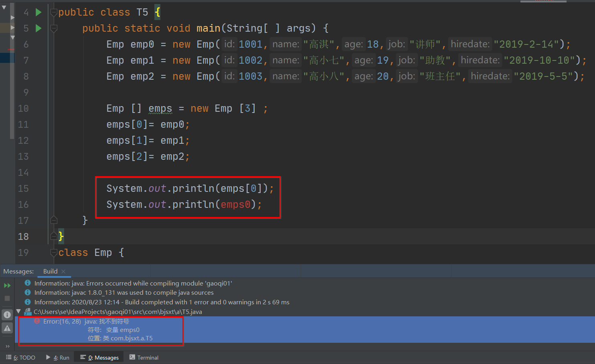
Task: Click the underlined emps variable on line 10
Action: 160,109
